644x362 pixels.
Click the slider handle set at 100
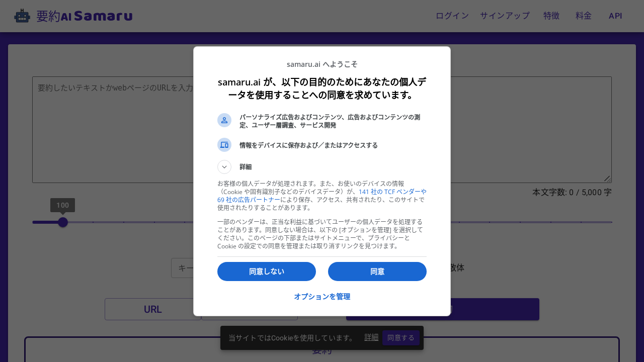click(x=62, y=222)
